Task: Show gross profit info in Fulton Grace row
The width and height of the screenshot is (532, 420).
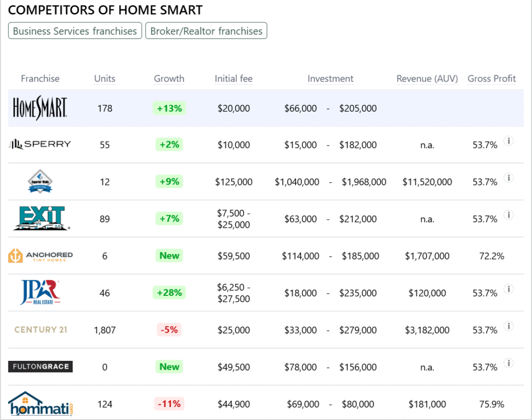Action: coord(508,363)
